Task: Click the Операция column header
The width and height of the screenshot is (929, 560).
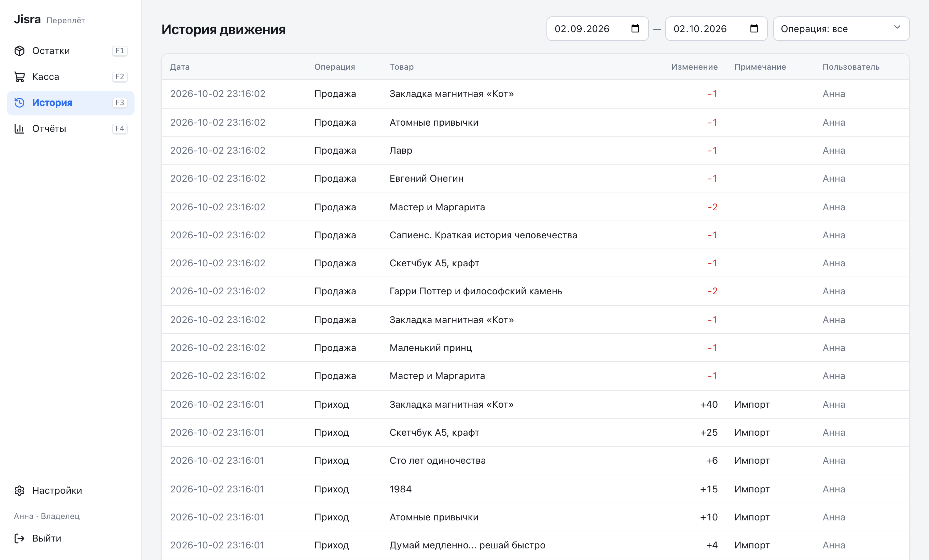Action: 334,67
